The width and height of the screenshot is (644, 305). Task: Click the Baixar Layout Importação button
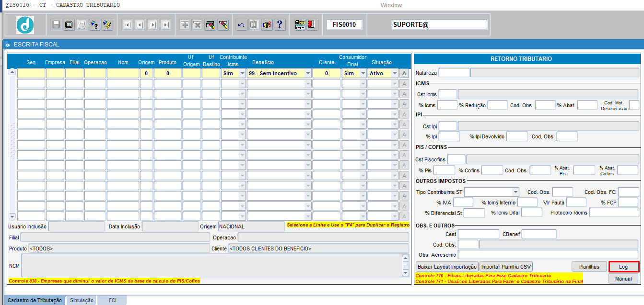click(x=447, y=267)
